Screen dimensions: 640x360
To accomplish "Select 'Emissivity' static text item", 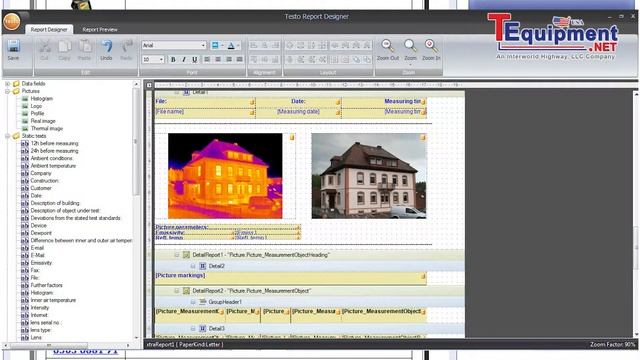I will [41, 263].
